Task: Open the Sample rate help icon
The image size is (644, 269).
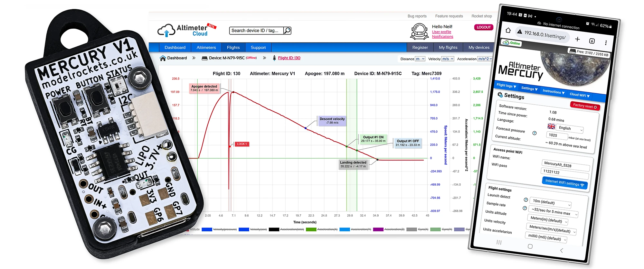Action: (525, 208)
